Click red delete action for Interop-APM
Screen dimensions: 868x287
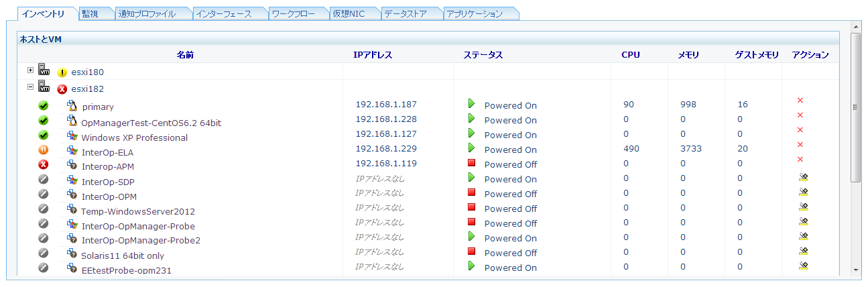[x=800, y=159]
